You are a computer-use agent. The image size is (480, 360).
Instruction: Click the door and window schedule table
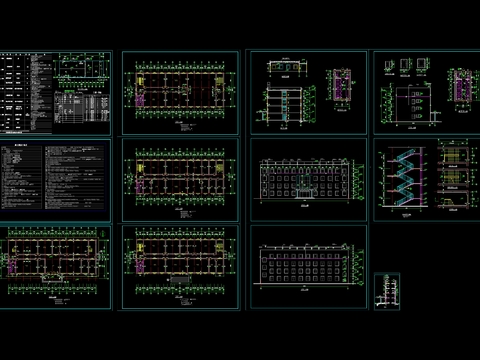click(x=82, y=107)
